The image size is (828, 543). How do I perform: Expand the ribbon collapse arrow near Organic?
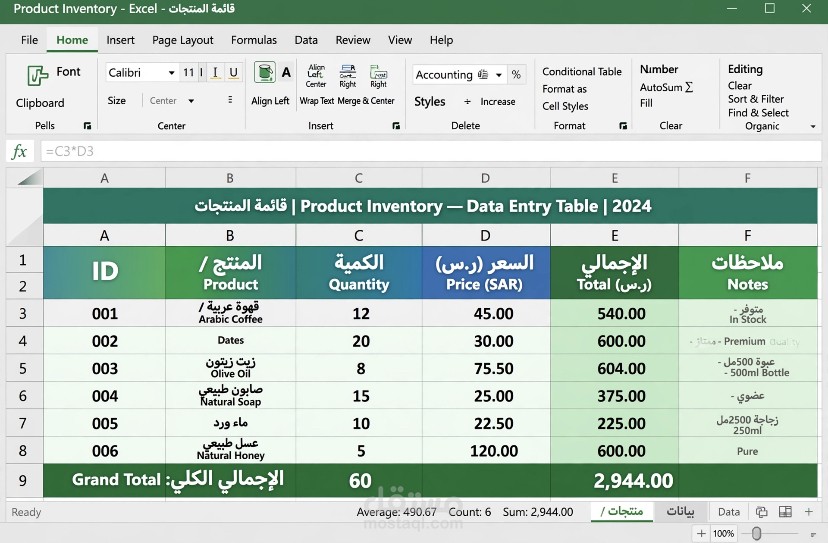[x=813, y=126]
